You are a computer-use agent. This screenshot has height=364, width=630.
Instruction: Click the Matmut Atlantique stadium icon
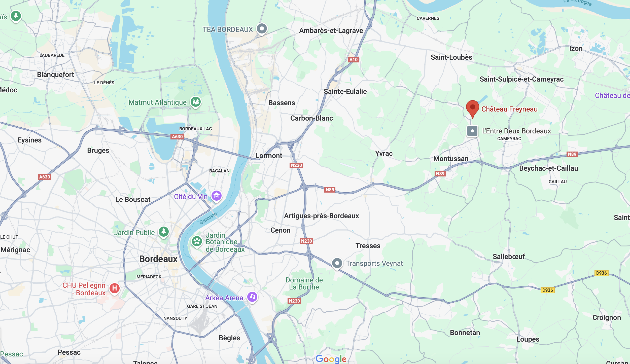click(x=196, y=102)
